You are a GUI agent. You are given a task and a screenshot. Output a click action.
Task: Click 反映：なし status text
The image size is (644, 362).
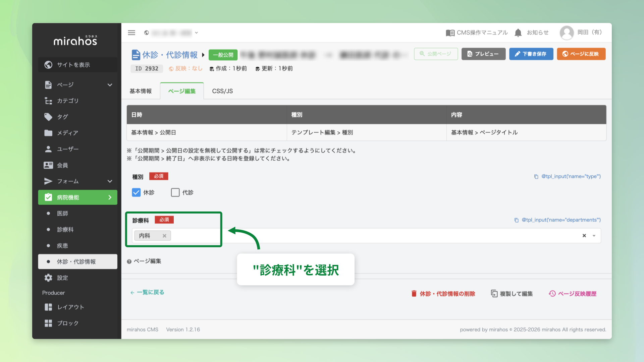(x=186, y=69)
